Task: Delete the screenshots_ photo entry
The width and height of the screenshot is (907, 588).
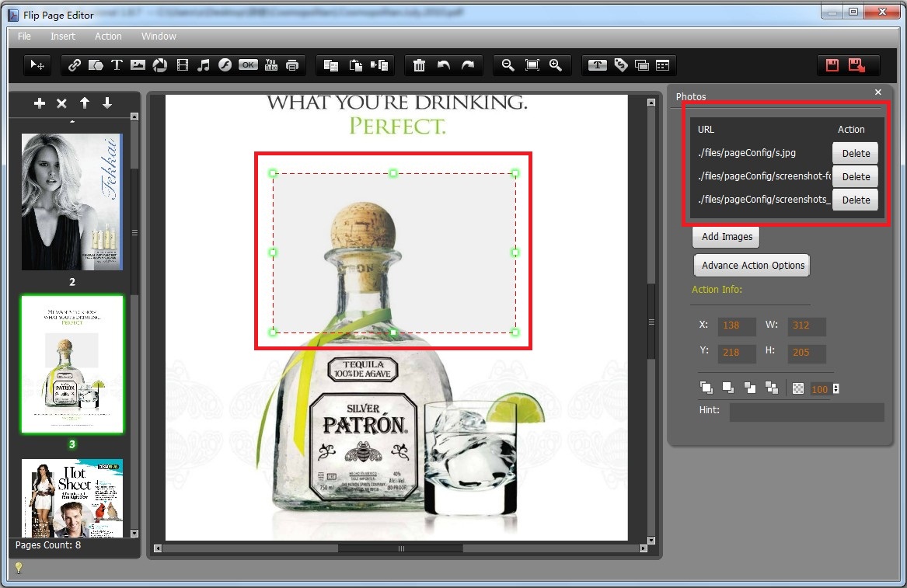Action: (x=856, y=200)
